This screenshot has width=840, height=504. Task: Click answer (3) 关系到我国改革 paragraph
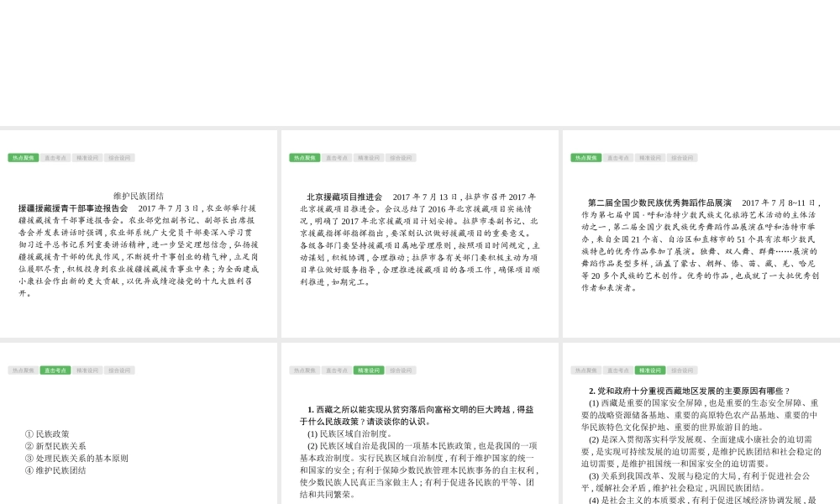tap(696, 482)
